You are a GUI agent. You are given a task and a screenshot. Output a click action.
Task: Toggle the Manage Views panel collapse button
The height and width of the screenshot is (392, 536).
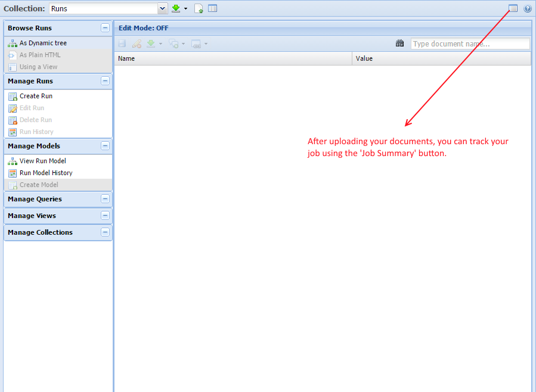pos(106,216)
